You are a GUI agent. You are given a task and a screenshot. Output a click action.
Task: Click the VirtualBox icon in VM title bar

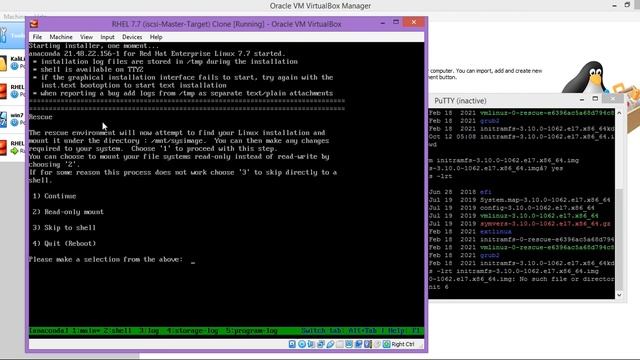coord(34,24)
